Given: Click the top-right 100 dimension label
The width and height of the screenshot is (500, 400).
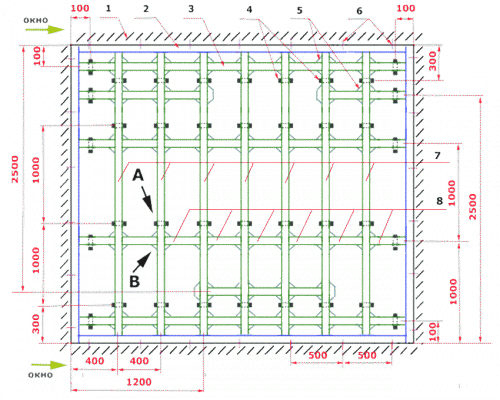Looking at the screenshot, I should pyautogui.click(x=406, y=8).
